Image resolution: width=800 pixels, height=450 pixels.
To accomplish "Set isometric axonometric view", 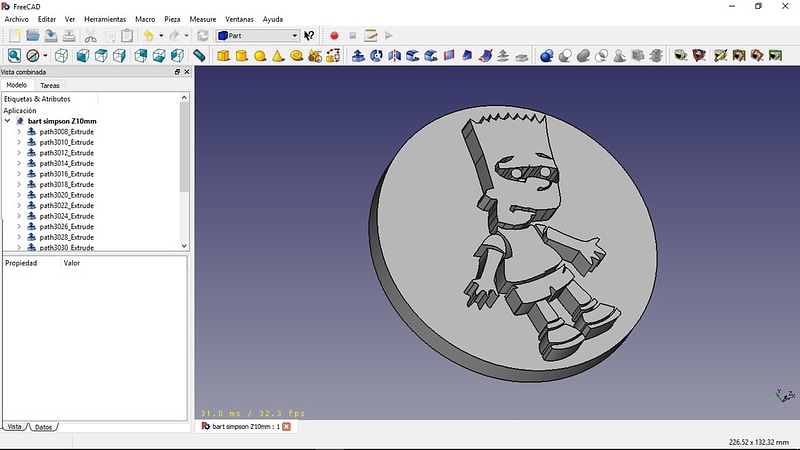I will pyautogui.click(x=61, y=56).
